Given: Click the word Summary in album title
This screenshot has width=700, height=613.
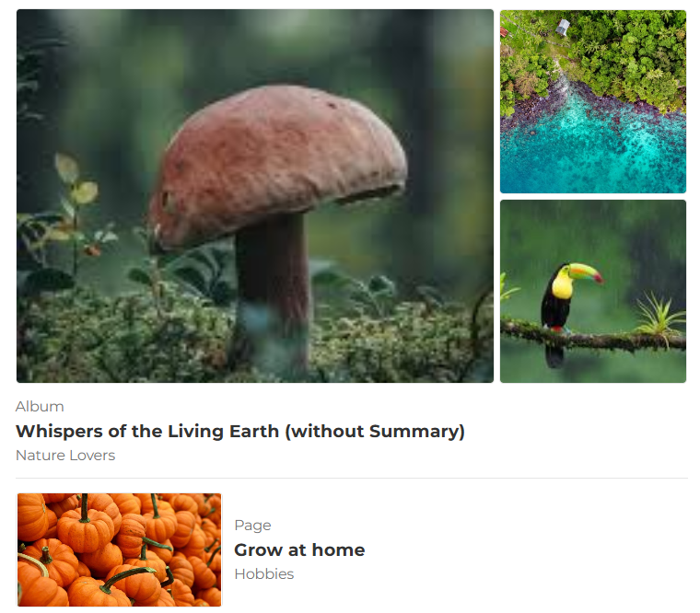Looking at the screenshot, I should pyautogui.click(x=414, y=432).
